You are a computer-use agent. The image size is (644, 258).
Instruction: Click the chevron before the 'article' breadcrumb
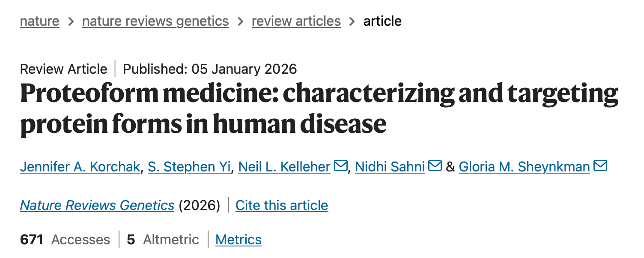[x=352, y=21]
